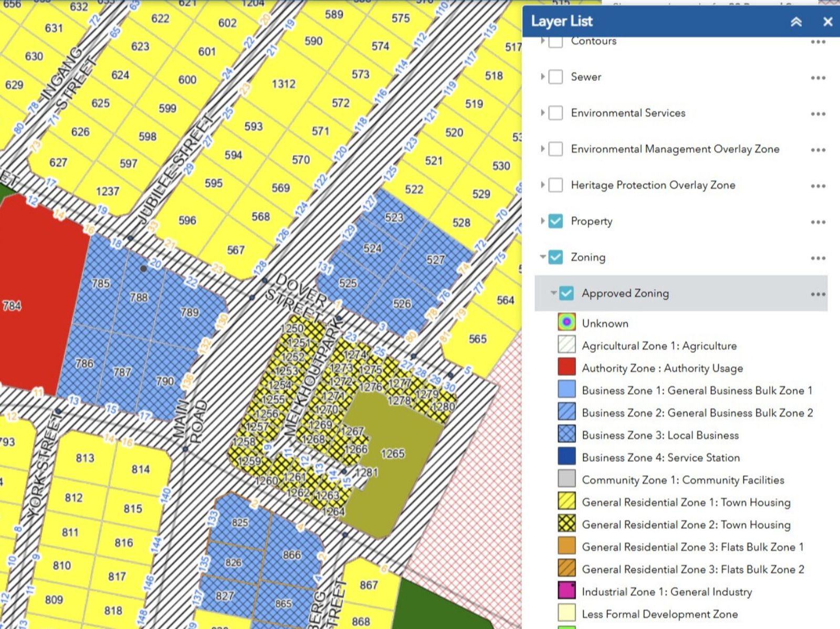The width and height of the screenshot is (840, 629).
Task: Open options menu for Zoning layer
Action: [817, 258]
